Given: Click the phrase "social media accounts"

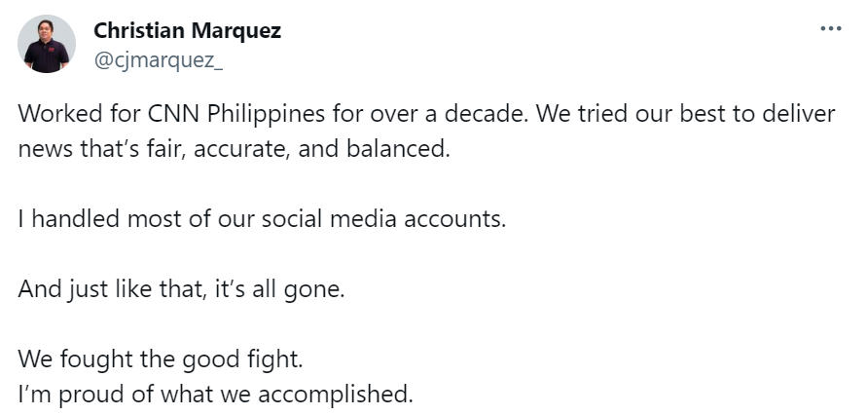Looking at the screenshot, I should tap(382, 219).
